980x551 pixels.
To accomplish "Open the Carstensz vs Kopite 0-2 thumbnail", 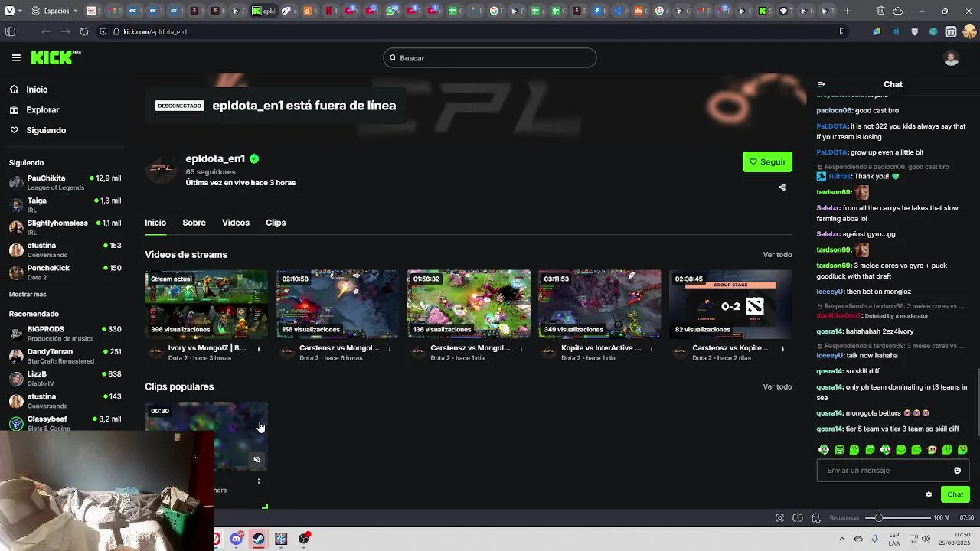I will (x=730, y=304).
